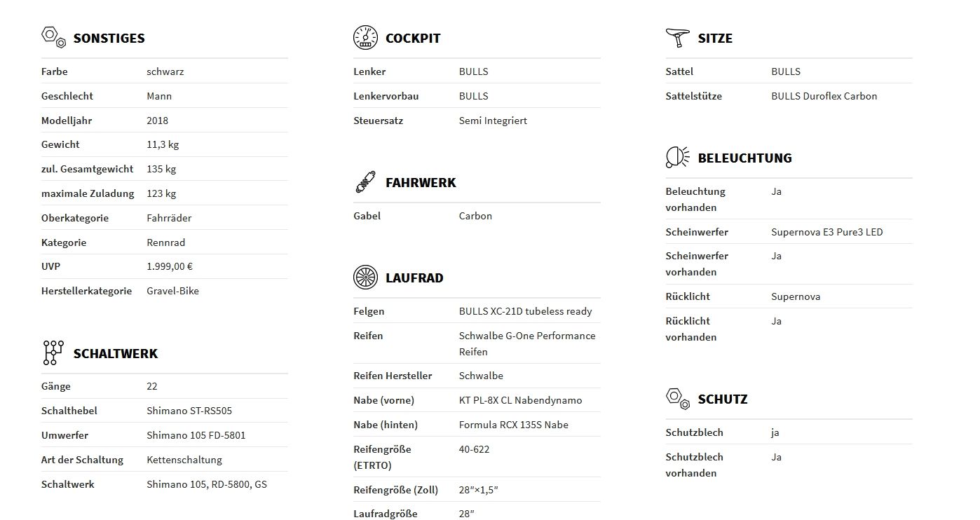Click the Semi Integriert Steuersatz value
This screenshot has height=520, width=980.
pyautogui.click(x=493, y=121)
